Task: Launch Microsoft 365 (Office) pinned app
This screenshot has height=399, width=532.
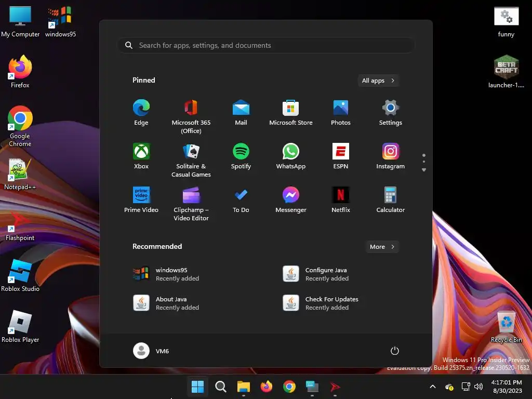Action: click(191, 117)
